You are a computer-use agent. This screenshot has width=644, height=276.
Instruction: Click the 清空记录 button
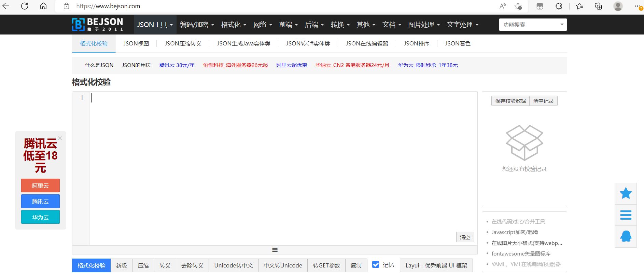point(543,101)
